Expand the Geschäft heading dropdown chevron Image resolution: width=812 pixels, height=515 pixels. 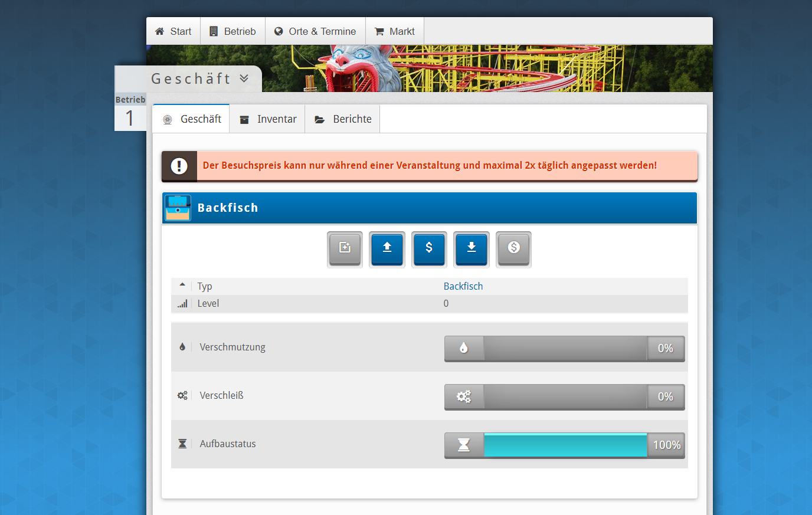pos(244,78)
